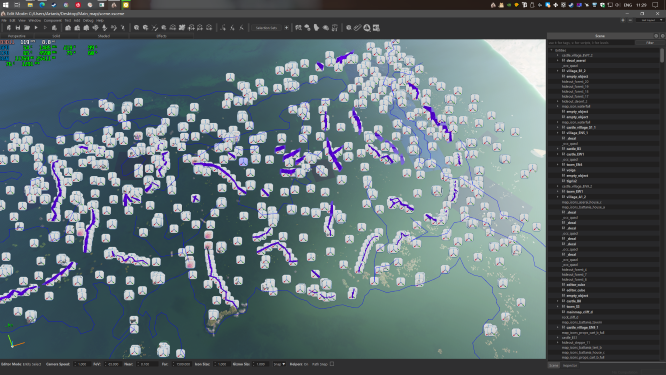Viewport: 666px width, 375px height.
Task: Click the save scene toolbar icon
Action: [x=18, y=28]
